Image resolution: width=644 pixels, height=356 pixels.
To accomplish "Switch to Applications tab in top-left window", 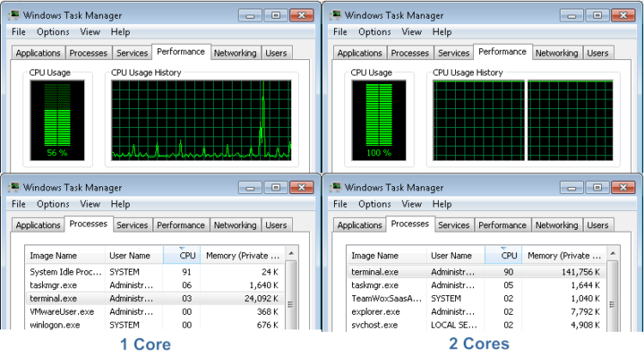I will click(x=38, y=53).
